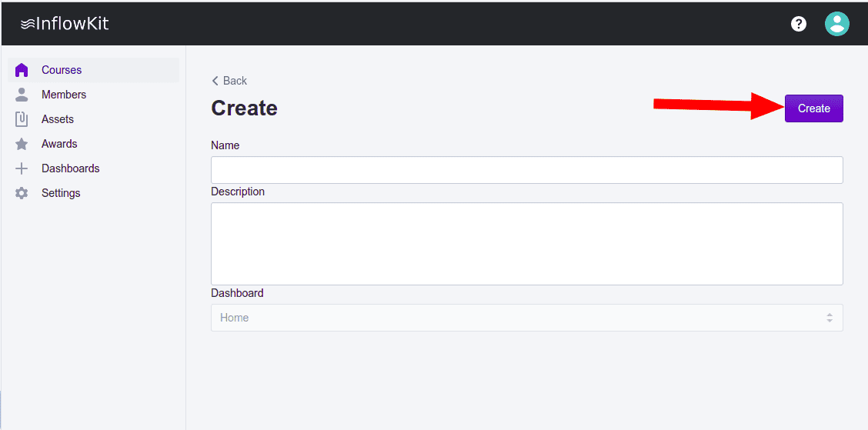
Task: Go to Members in the sidebar
Action: pos(64,95)
